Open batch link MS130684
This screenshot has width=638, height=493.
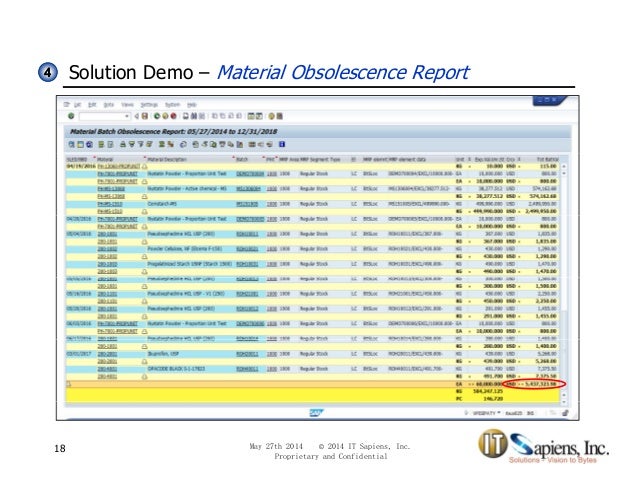247,189
